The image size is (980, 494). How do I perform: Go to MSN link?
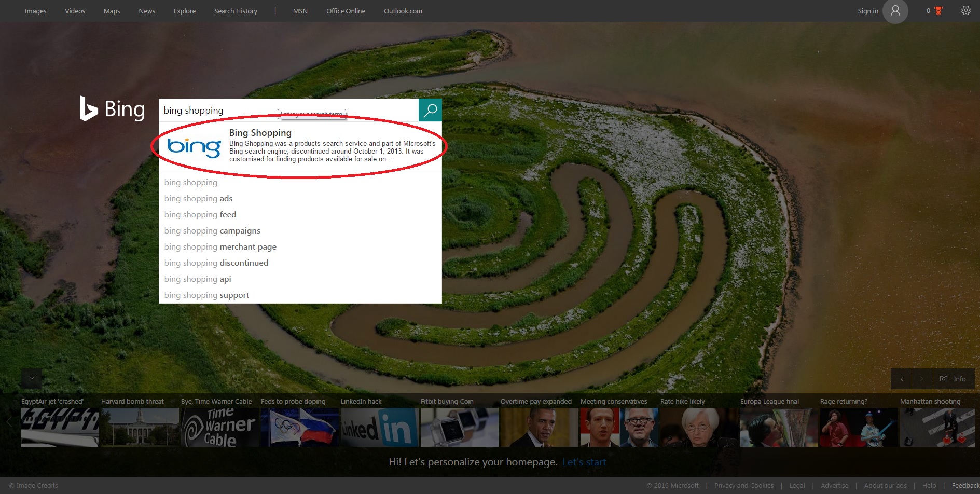pos(300,11)
